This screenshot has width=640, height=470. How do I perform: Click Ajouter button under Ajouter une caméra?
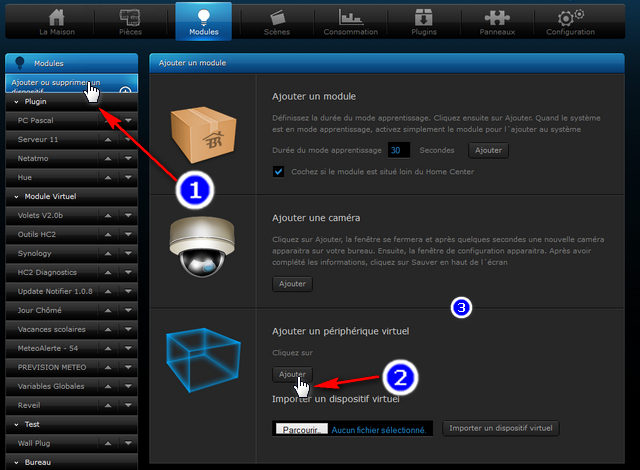click(x=292, y=284)
